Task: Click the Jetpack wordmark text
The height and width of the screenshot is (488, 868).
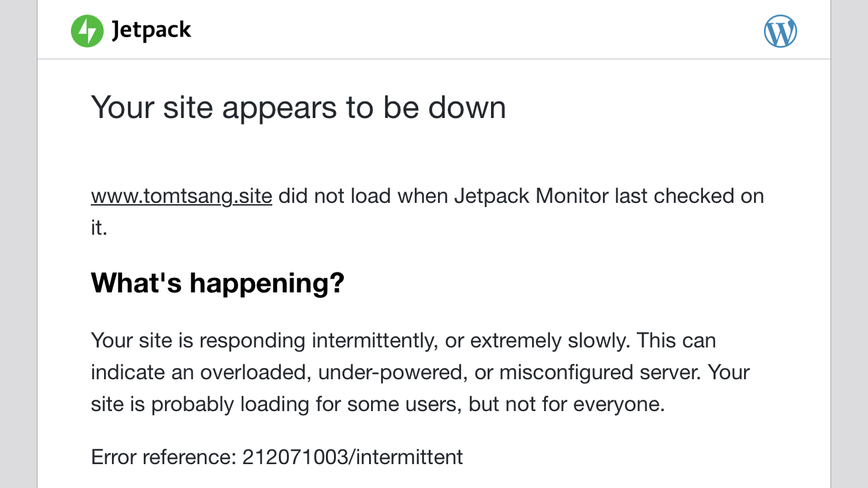Action: click(152, 30)
